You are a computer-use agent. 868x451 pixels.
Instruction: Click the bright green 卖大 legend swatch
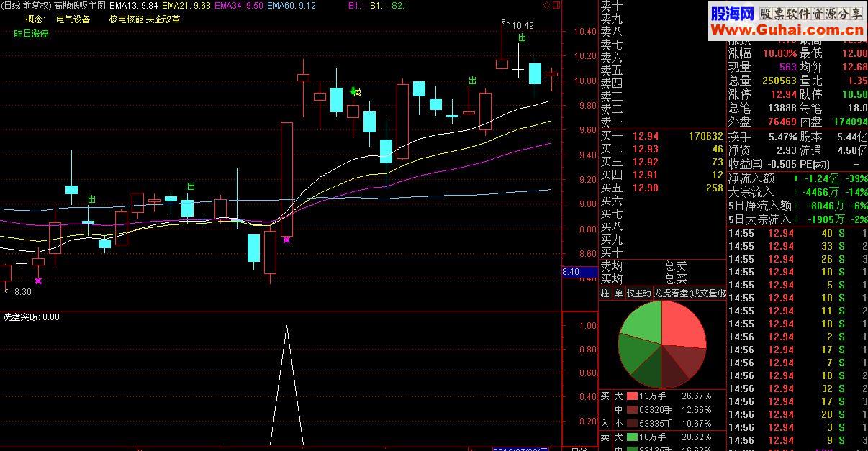point(632,437)
